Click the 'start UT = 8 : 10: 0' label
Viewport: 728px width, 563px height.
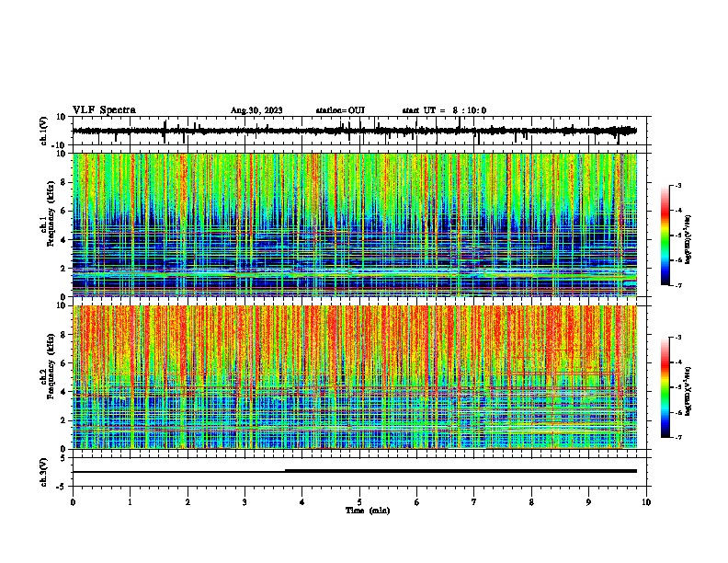444,110
